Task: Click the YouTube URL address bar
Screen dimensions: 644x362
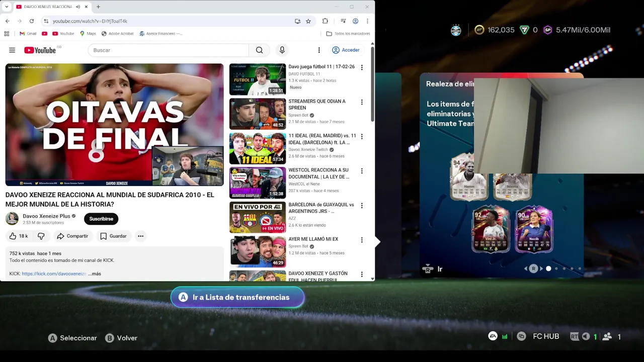Action: point(171,21)
